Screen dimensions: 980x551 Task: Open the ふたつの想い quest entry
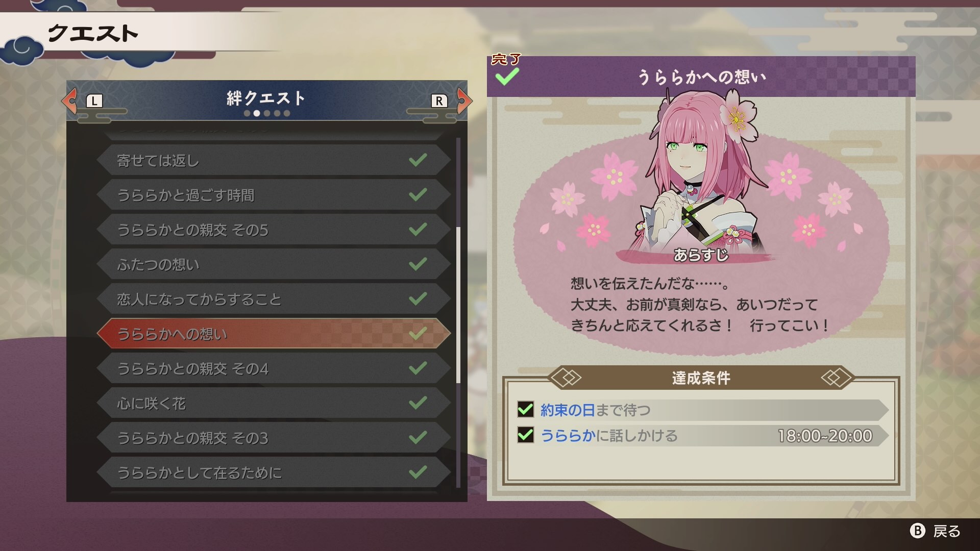(x=274, y=264)
